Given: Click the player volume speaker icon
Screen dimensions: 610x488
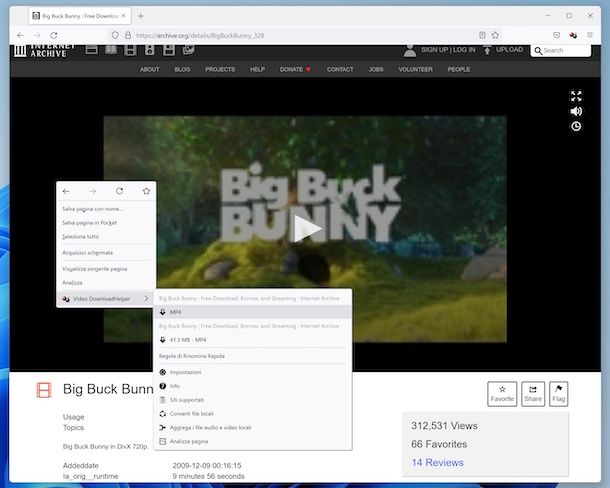Looking at the screenshot, I should coord(576,111).
